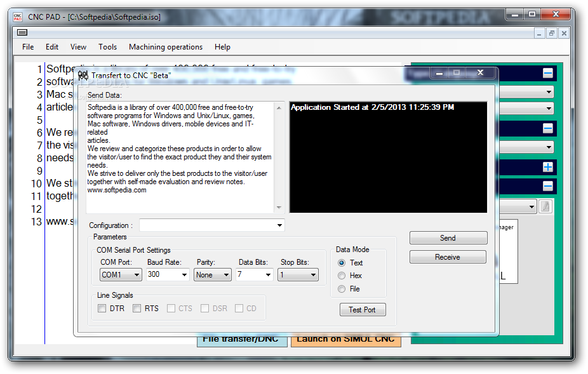Click the CNC PAD application icon in title bar
588x374 pixels.
point(18,17)
